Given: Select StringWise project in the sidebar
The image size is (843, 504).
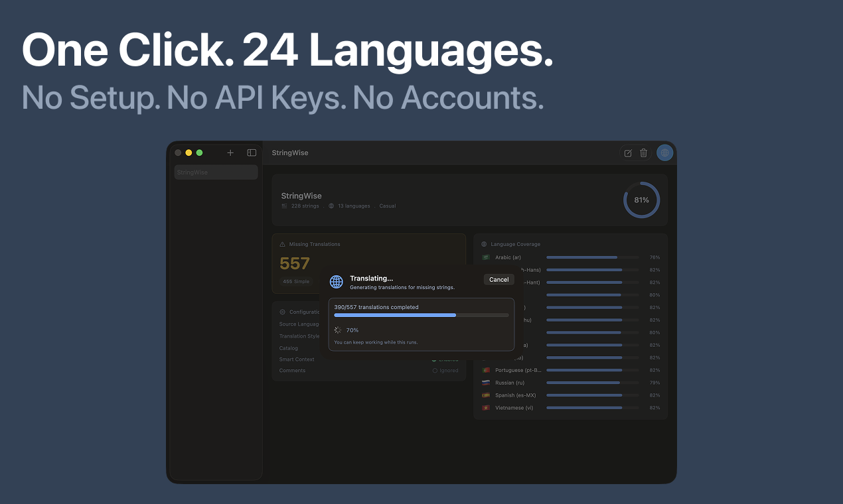Looking at the screenshot, I should tap(216, 172).
